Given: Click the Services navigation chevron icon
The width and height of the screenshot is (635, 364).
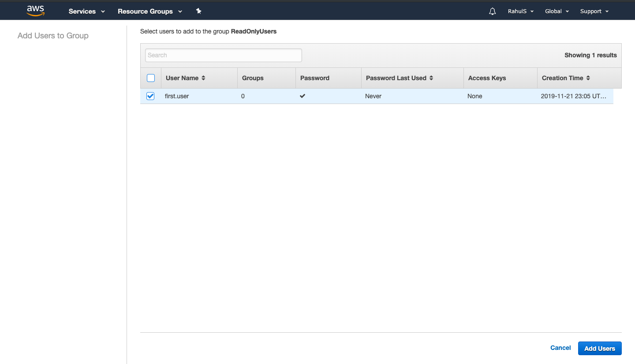Looking at the screenshot, I should (103, 11).
